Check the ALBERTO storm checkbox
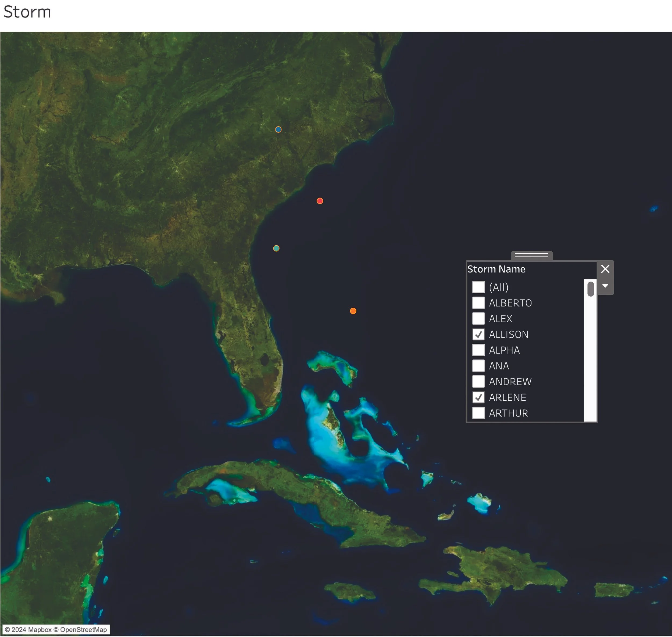The image size is (672, 637). [x=479, y=303]
